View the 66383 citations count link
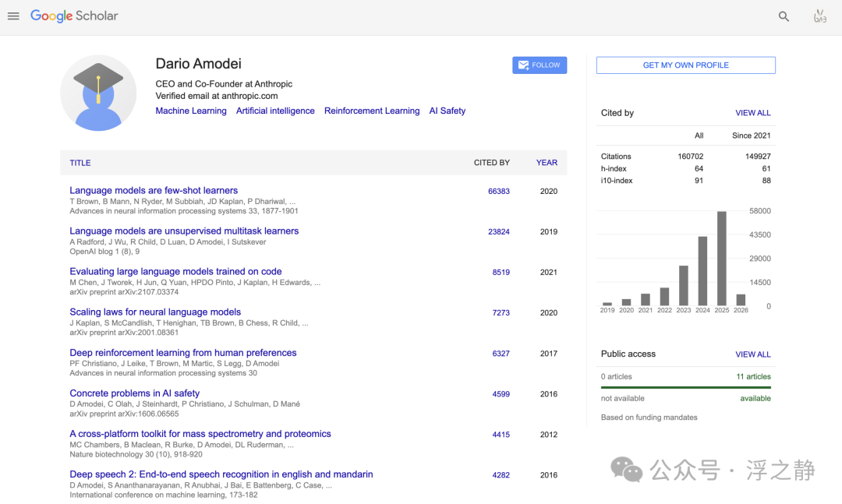 pos(499,191)
